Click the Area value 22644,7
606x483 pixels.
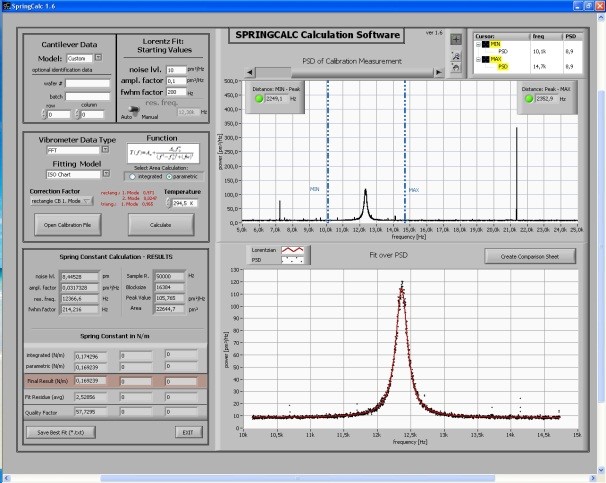tap(169, 309)
